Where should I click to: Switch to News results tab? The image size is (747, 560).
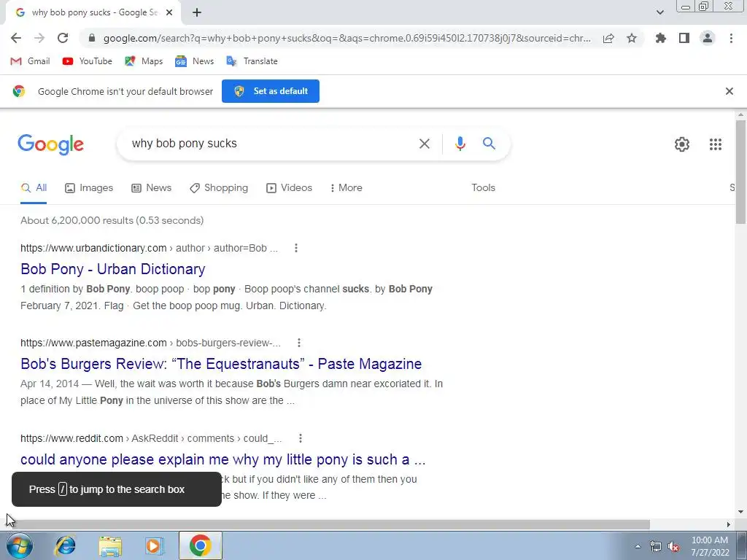tap(152, 187)
